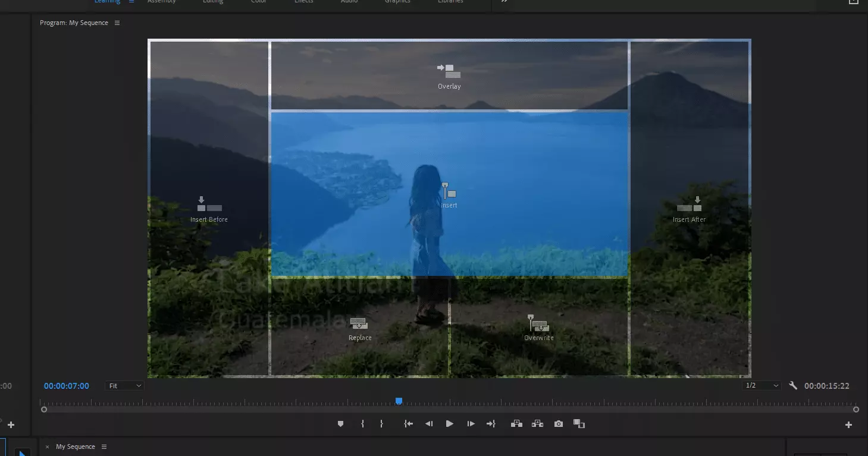Click the right handle of the zoom scroll bar
The width and height of the screenshot is (868, 456).
(856, 410)
